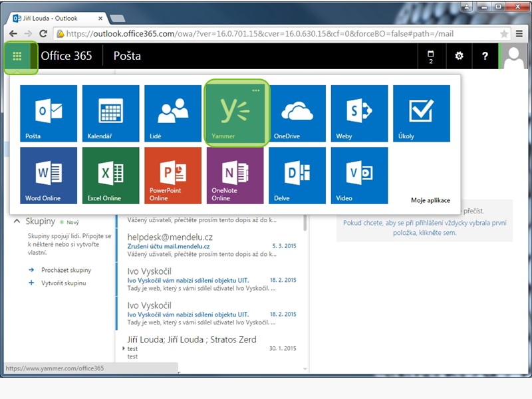Open OneNote Online tile
Viewport: 532px width, 399px height.
[x=235, y=176]
